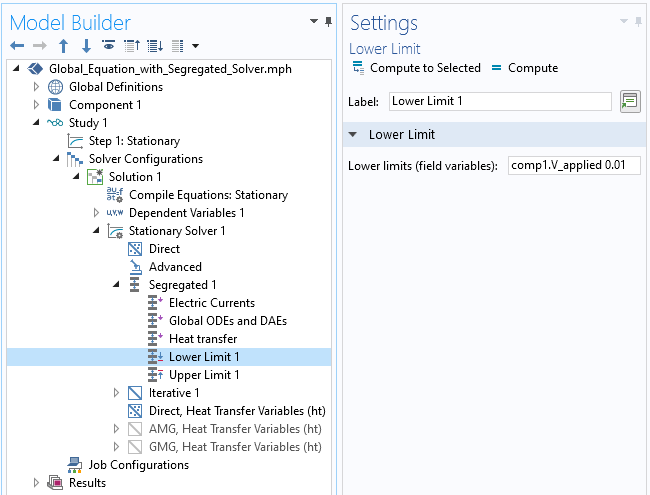650x495 pixels.
Task: Click the forward arrow in Model Builder toolbar
Action: pyautogui.click(x=40, y=46)
